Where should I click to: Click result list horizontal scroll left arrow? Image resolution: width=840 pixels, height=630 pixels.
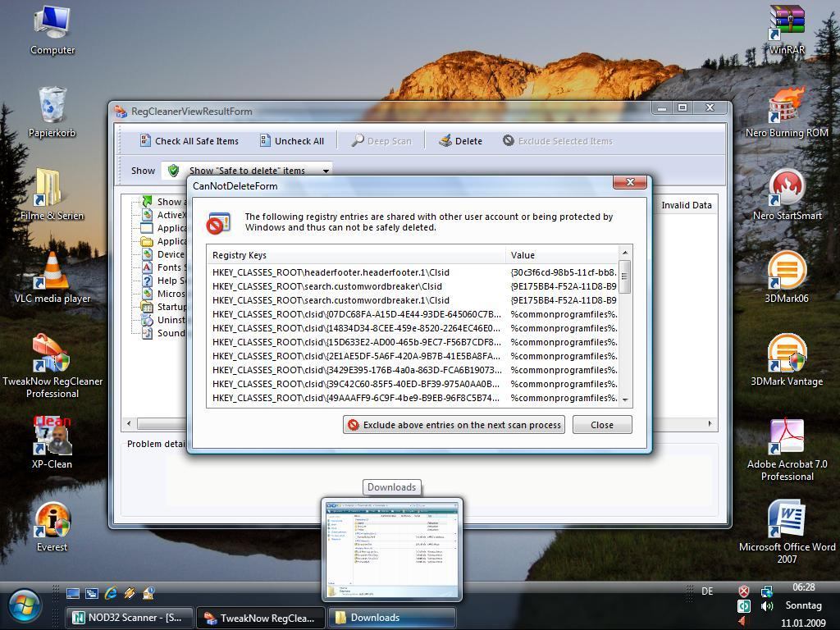click(129, 423)
